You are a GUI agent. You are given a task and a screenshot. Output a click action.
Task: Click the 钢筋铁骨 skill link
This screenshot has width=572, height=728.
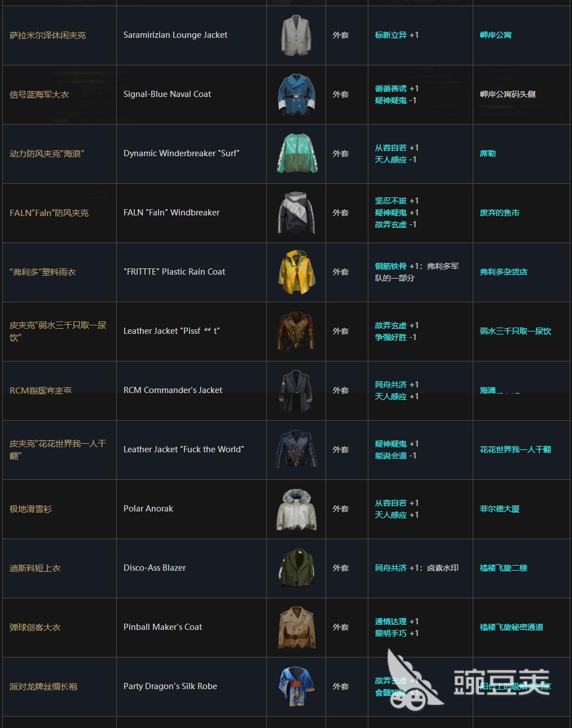click(x=390, y=266)
